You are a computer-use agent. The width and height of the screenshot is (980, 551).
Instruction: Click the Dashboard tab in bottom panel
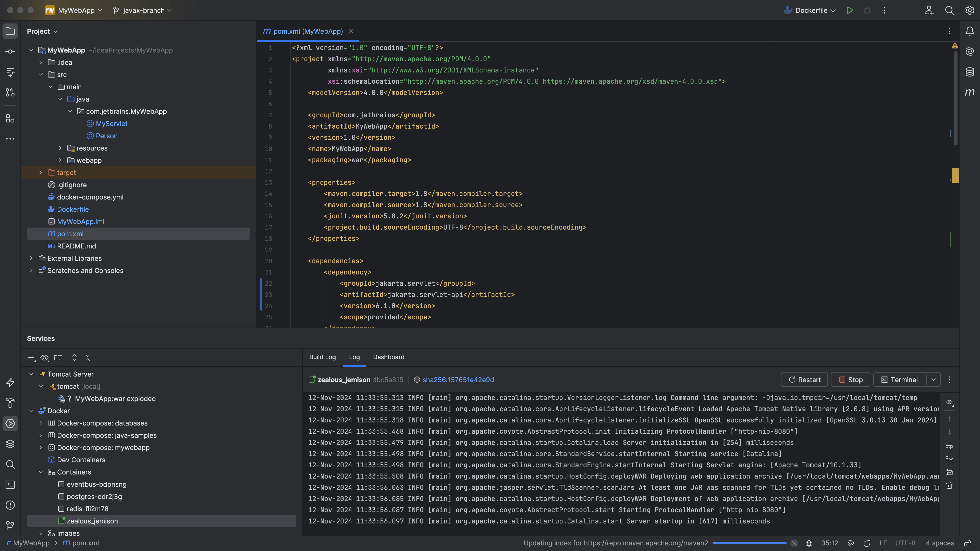click(388, 357)
